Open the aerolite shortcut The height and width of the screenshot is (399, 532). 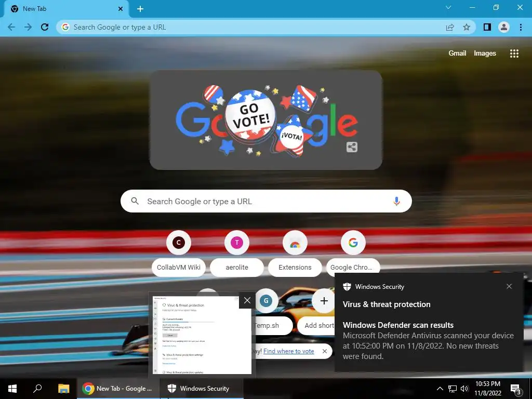point(237,253)
